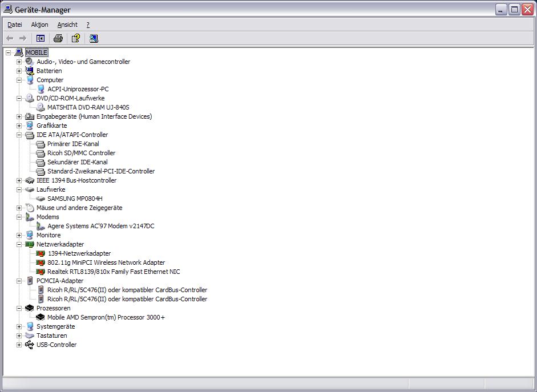Click the Realtek RTL8139 NIC icon
The width and height of the screenshot is (537, 392).
(41, 272)
